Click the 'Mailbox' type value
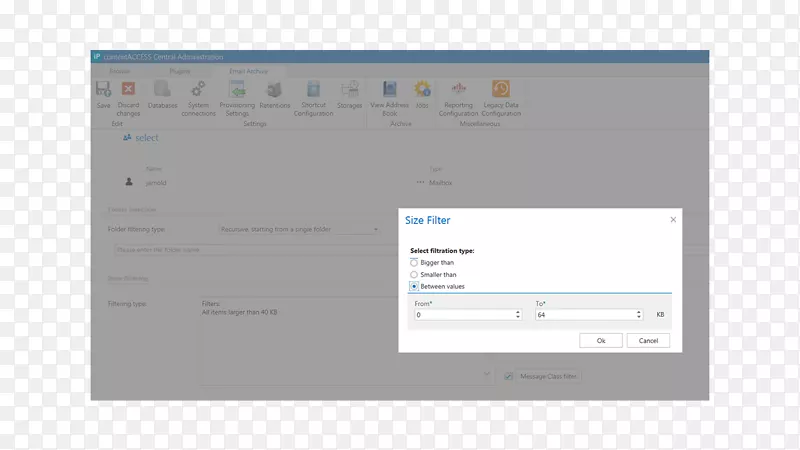800x450 pixels. click(440, 183)
